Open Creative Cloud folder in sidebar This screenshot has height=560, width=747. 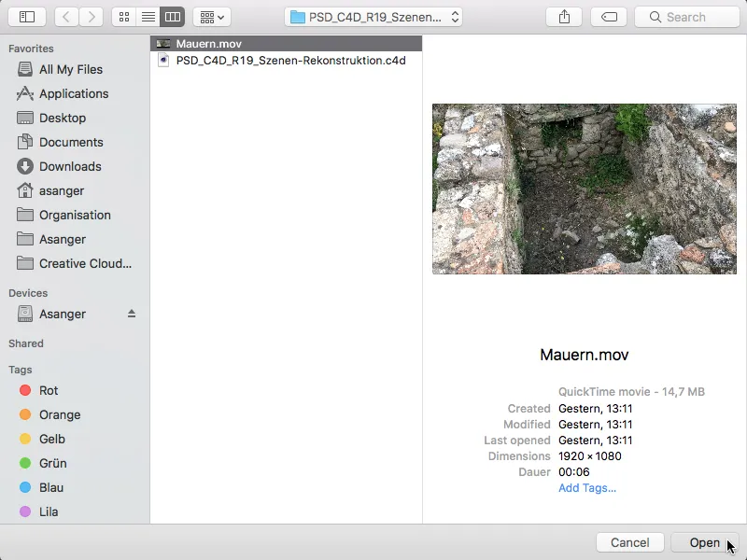85,264
